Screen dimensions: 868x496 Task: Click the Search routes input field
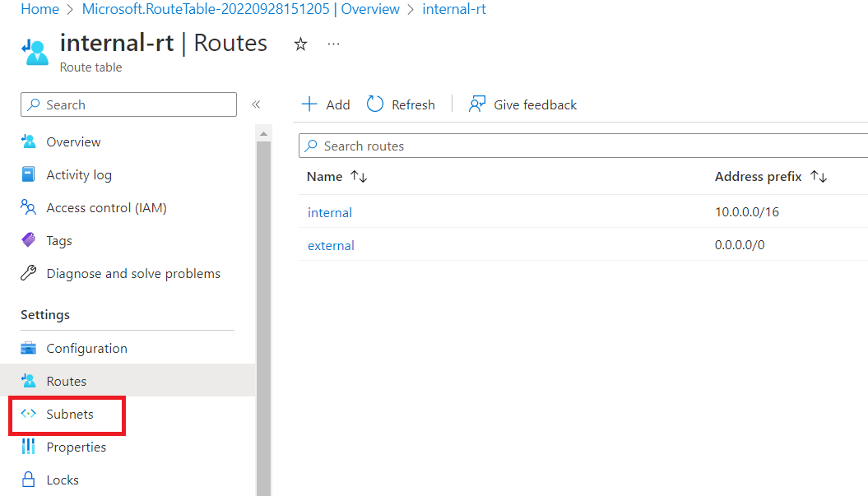click(x=576, y=146)
